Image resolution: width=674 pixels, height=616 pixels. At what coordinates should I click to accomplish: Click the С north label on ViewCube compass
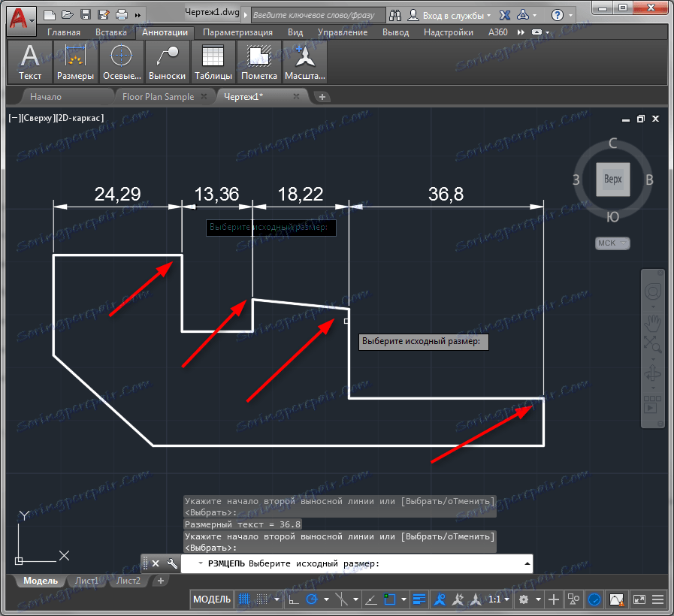612,143
